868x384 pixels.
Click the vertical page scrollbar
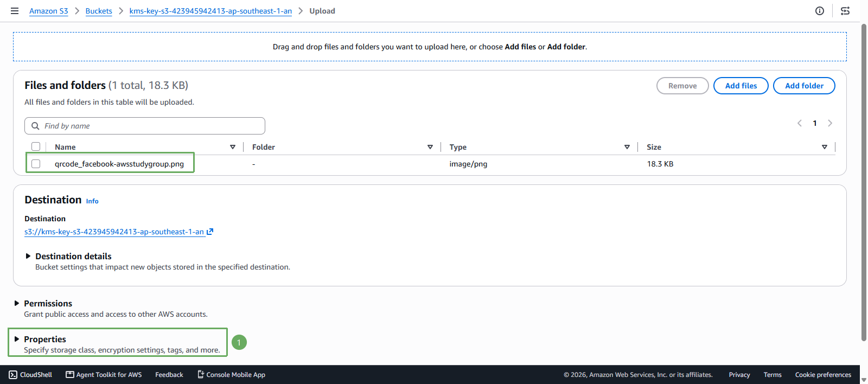pyautogui.click(x=864, y=182)
